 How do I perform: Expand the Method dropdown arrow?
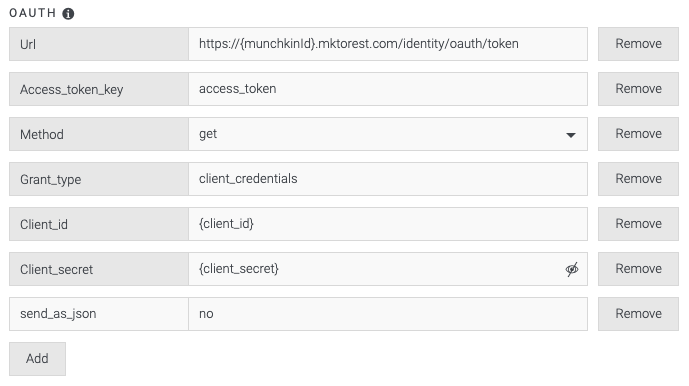(x=571, y=135)
